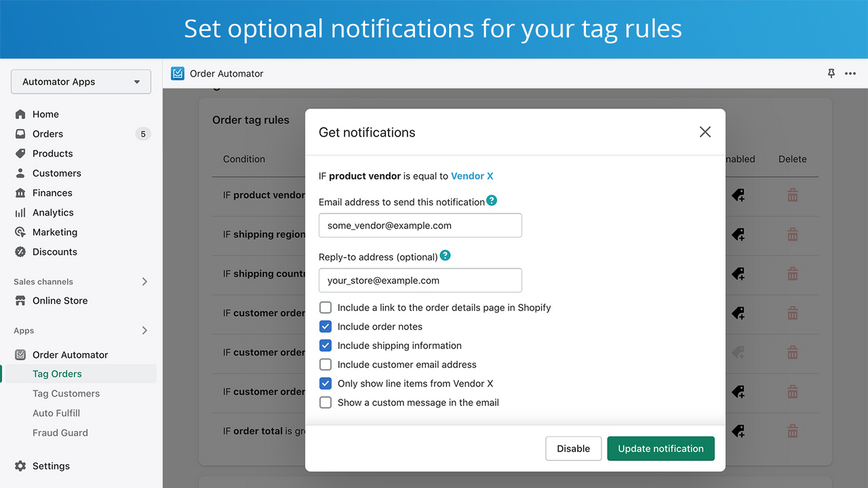Image resolution: width=868 pixels, height=488 pixels.
Task: Click the Orders count badge 5
Action: [x=143, y=134]
